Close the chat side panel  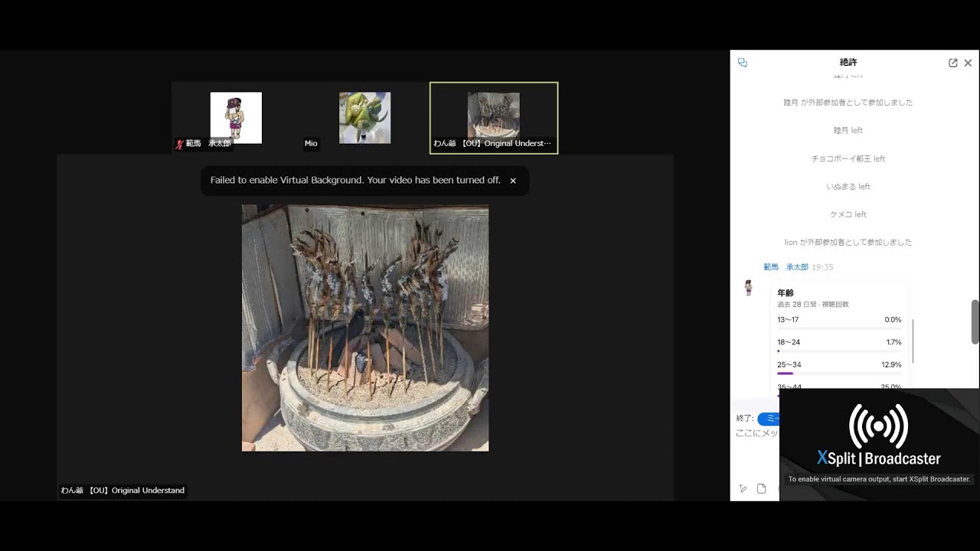point(968,63)
